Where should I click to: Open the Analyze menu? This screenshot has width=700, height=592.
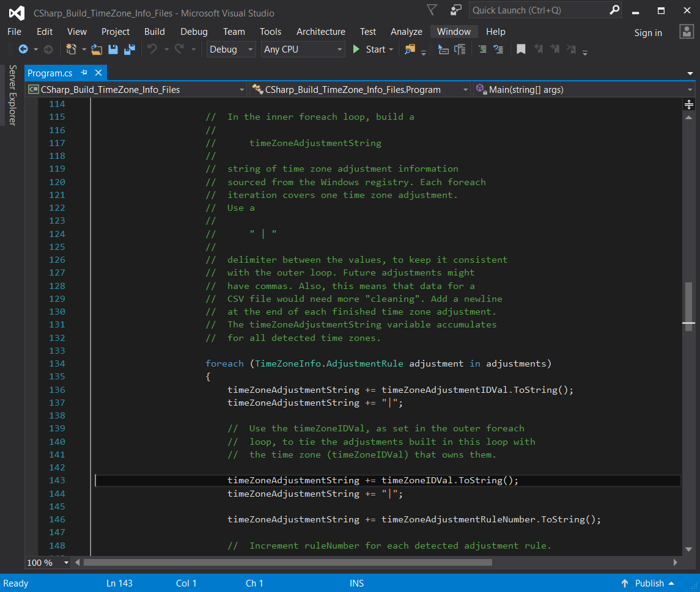(406, 32)
